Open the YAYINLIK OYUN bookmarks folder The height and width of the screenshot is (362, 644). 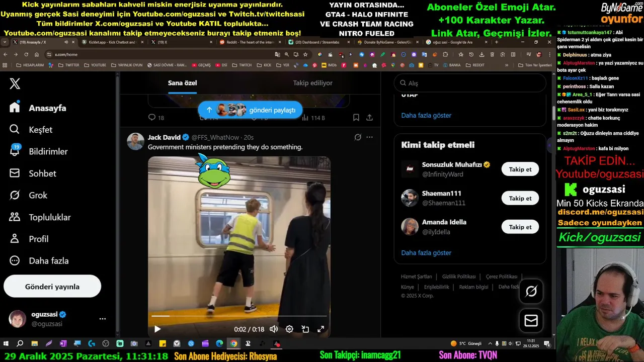[x=126, y=65]
